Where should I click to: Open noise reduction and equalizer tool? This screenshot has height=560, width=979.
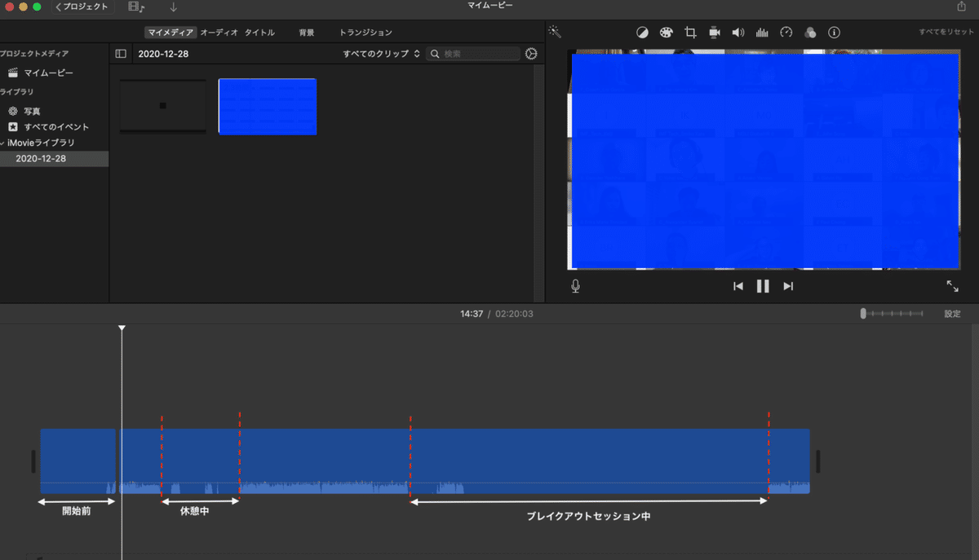(x=763, y=33)
